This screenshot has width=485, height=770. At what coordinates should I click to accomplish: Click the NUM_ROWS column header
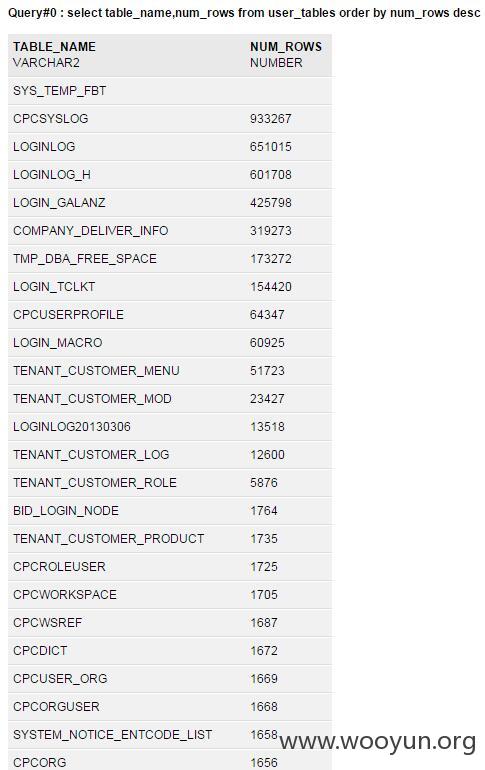[x=286, y=47]
